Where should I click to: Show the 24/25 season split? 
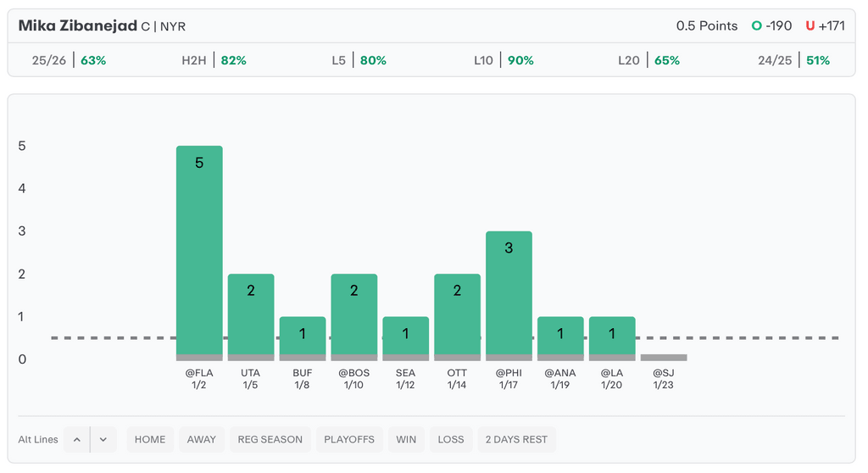coord(793,60)
